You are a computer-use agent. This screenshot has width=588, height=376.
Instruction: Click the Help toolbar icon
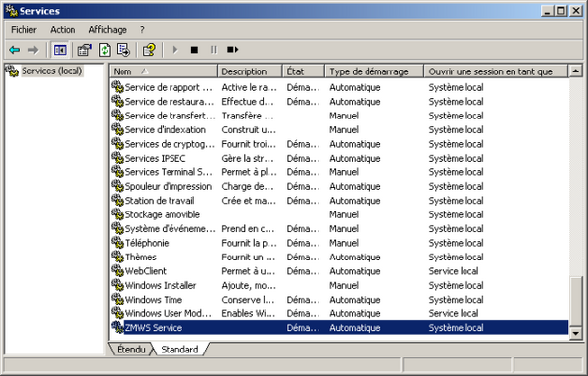(x=149, y=49)
